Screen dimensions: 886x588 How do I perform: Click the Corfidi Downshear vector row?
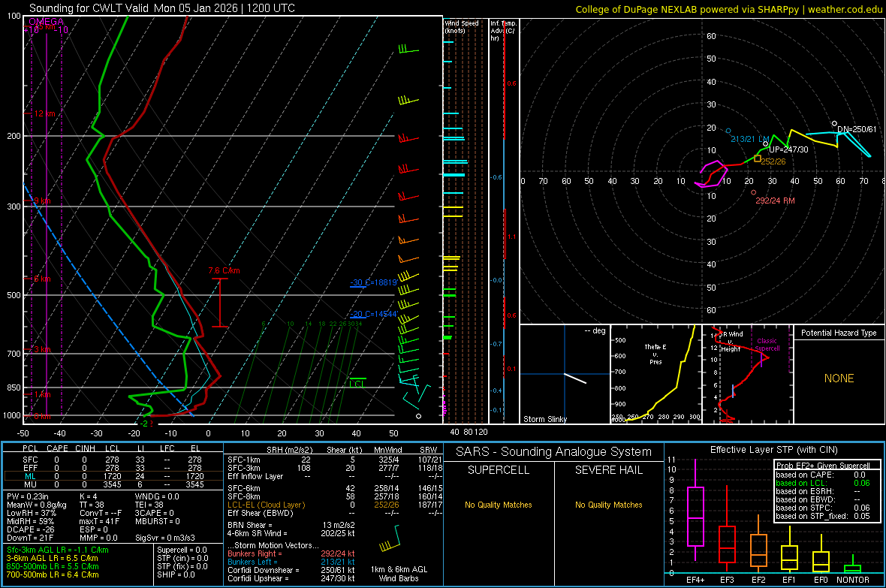(x=291, y=570)
